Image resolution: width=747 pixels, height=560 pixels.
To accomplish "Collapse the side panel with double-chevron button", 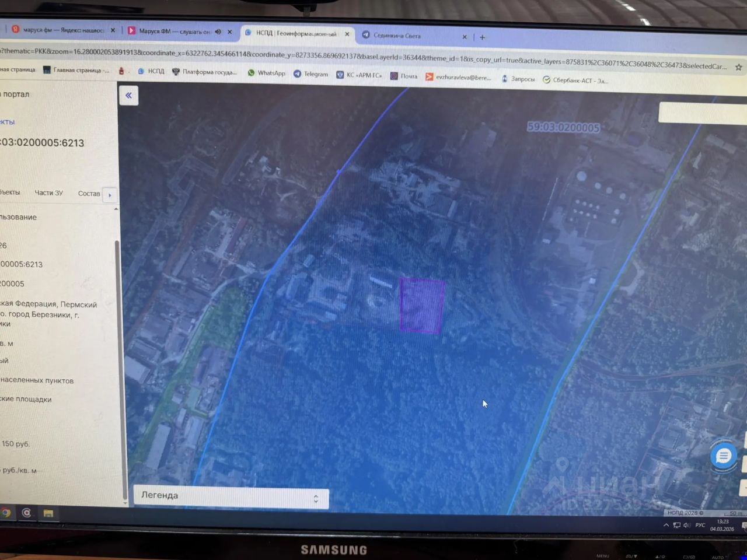I will [x=128, y=96].
